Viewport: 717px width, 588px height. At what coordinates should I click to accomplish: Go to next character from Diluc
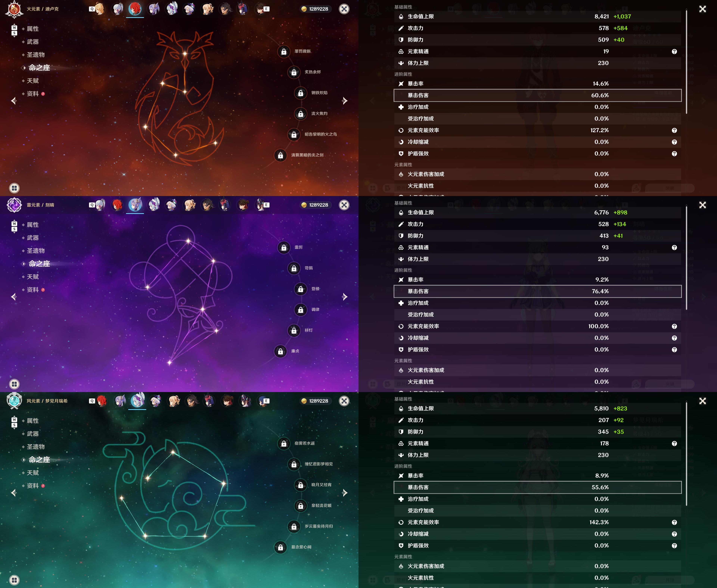click(x=345, y=101)
